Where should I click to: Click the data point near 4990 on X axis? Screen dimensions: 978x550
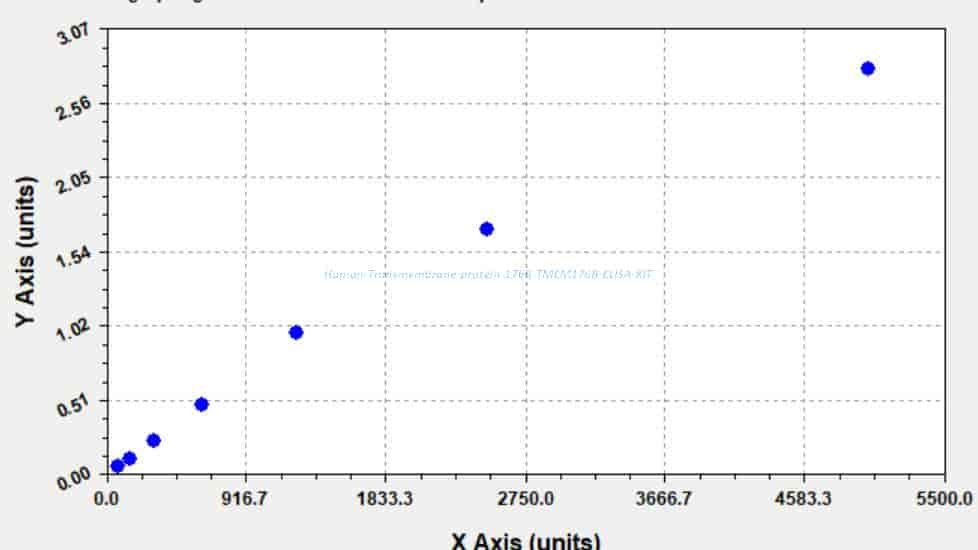tap(868, 69)
